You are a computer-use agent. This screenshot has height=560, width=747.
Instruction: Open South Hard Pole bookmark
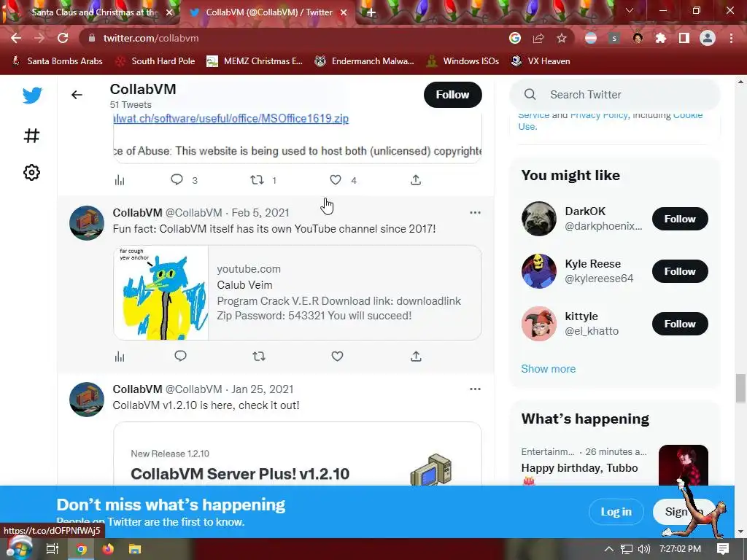tap(155, 61)
